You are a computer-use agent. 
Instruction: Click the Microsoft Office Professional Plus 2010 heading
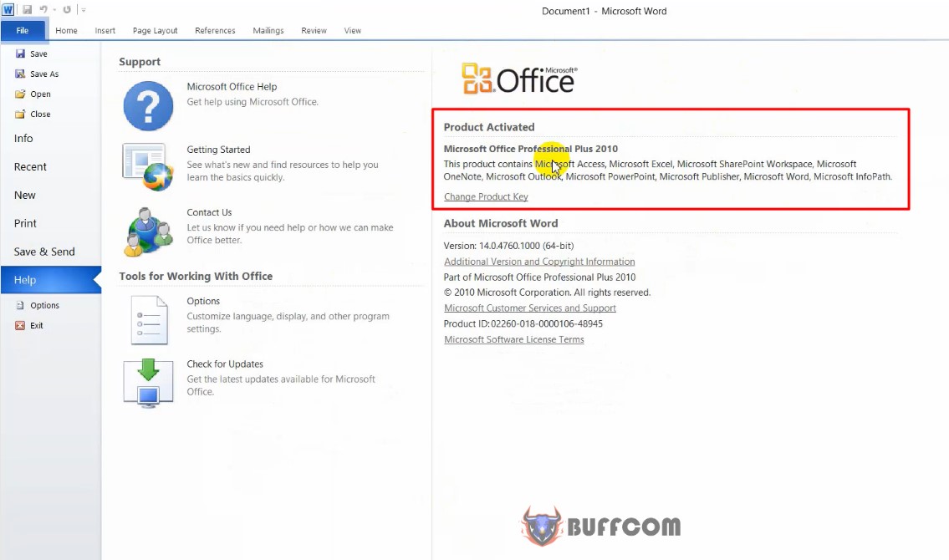(x=531, y=149)
